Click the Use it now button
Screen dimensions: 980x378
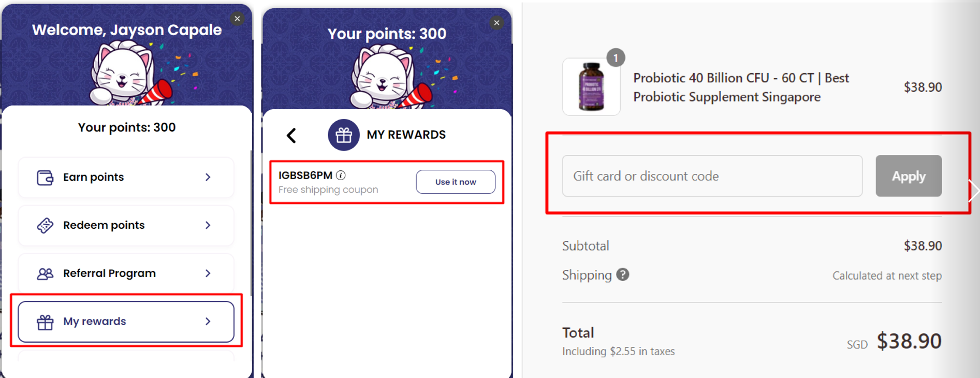point(455,182)
